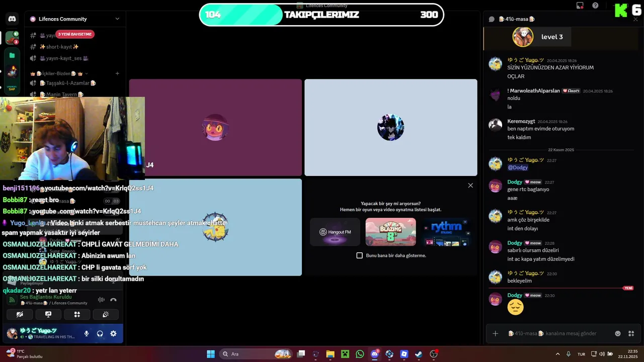
Task: Open the level 3 avatar card
Action: tap(523, 37)
